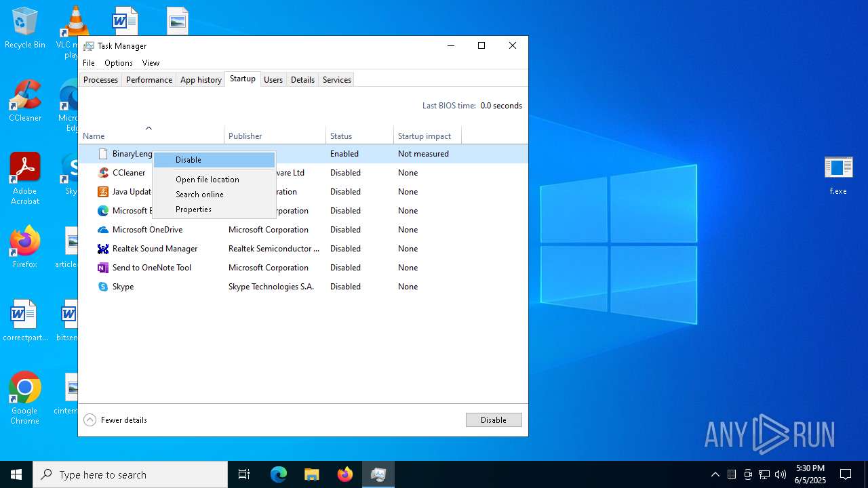Click the Realtek Sound Manager icon
Screen dimensions: 868x488
point(103,249)
